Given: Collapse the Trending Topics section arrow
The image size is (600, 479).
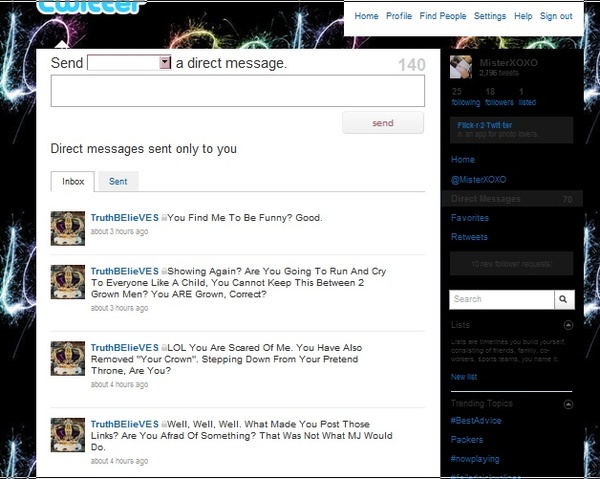Looking at the screenshot, I should click(569, 404).
